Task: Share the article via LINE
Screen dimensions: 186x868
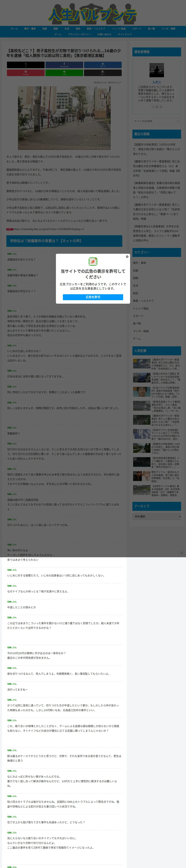Action: tap(64, 73)
